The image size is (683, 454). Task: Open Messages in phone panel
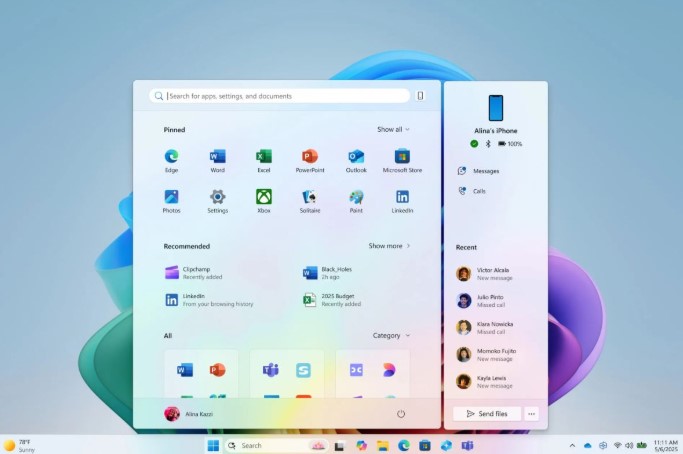478,171
